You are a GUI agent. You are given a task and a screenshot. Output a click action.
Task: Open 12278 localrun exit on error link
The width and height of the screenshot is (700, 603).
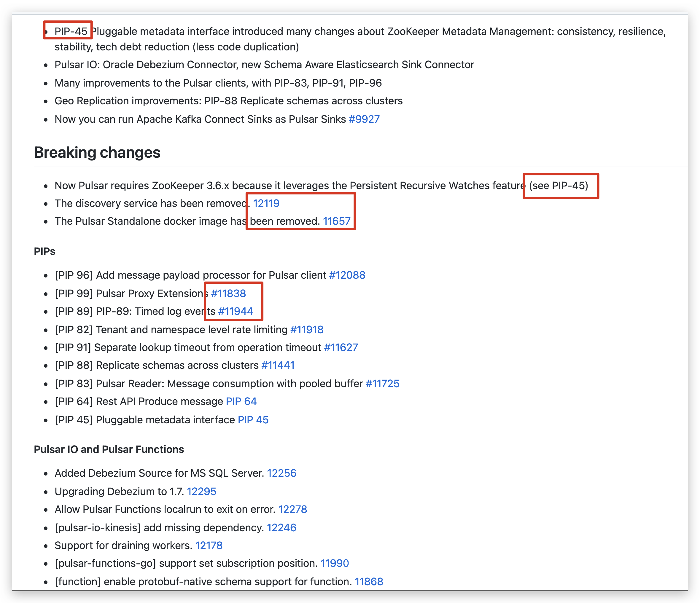coord(292,510)
